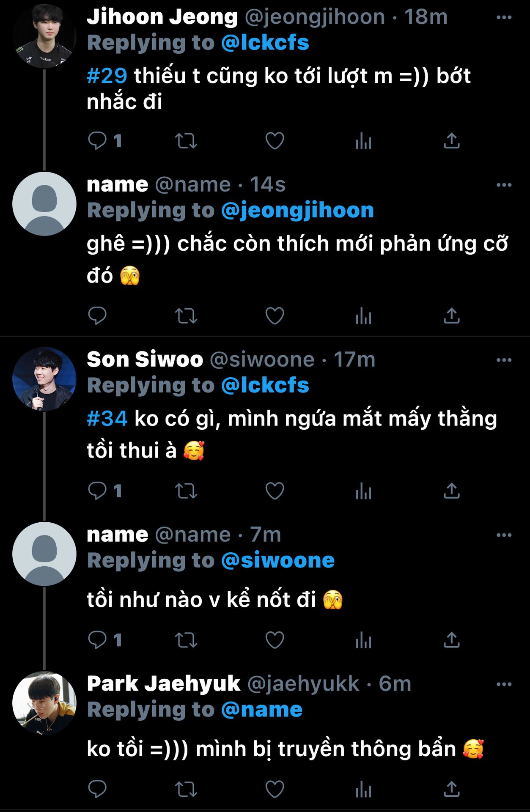
Task: Retweet Son Siwoo's tweet
Action: tap(186, 491)
